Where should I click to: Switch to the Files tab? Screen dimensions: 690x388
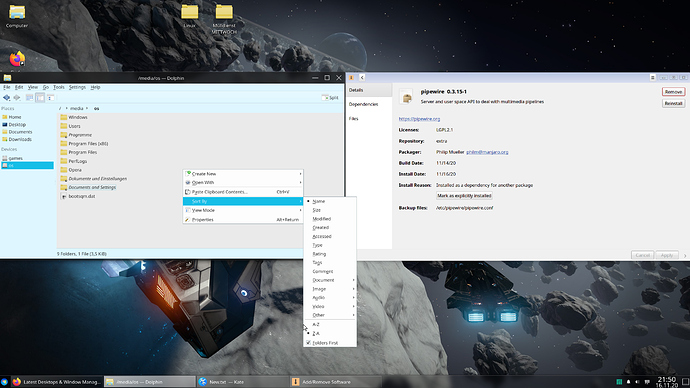point(369,119)
